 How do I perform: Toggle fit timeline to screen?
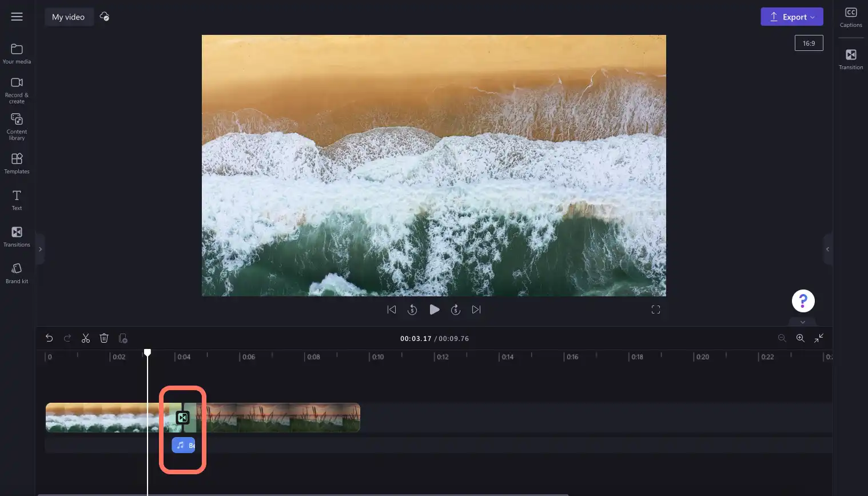click(x=819, y=338)
